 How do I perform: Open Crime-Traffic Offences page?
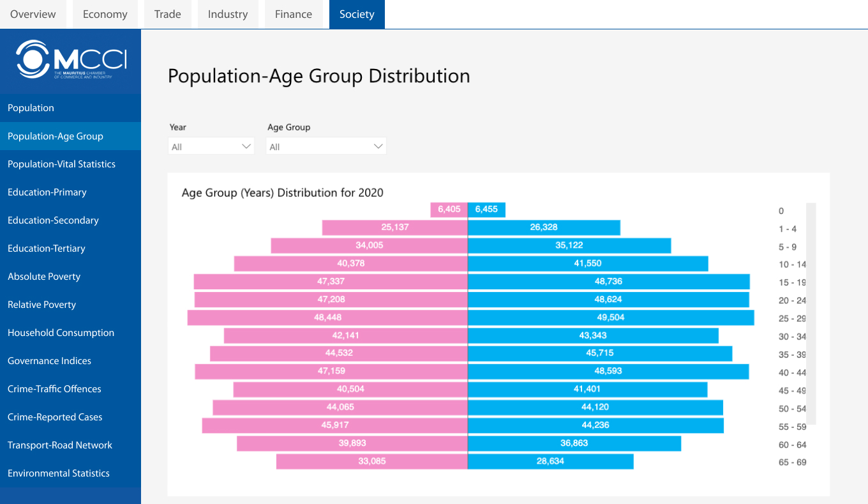(54, 389)
